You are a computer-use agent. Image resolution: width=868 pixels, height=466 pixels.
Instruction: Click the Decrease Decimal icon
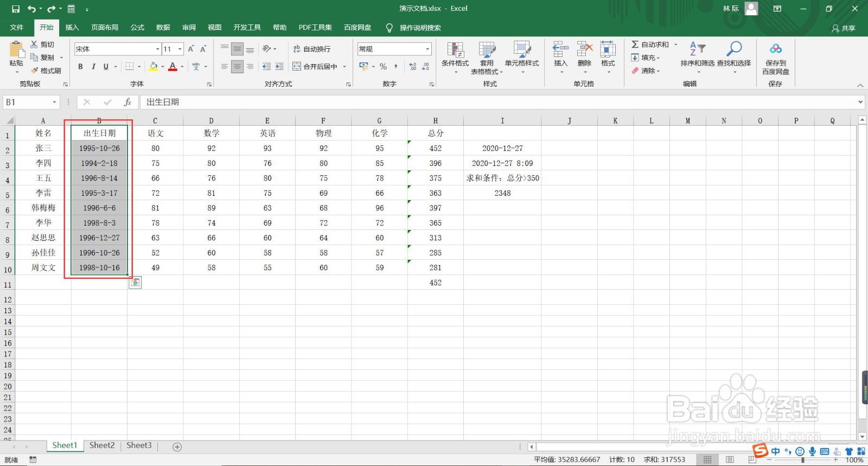(425, 66)
